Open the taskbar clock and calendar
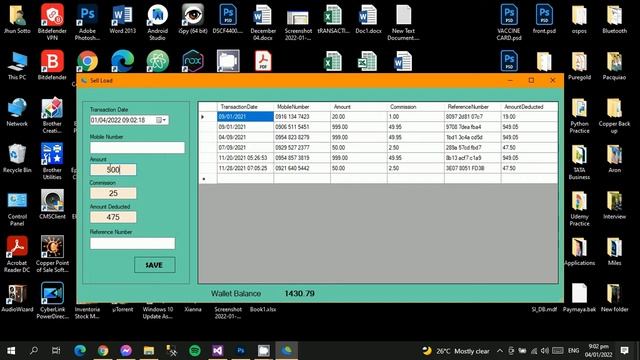Viewport: 640px width, 360px height. (598, 351)
